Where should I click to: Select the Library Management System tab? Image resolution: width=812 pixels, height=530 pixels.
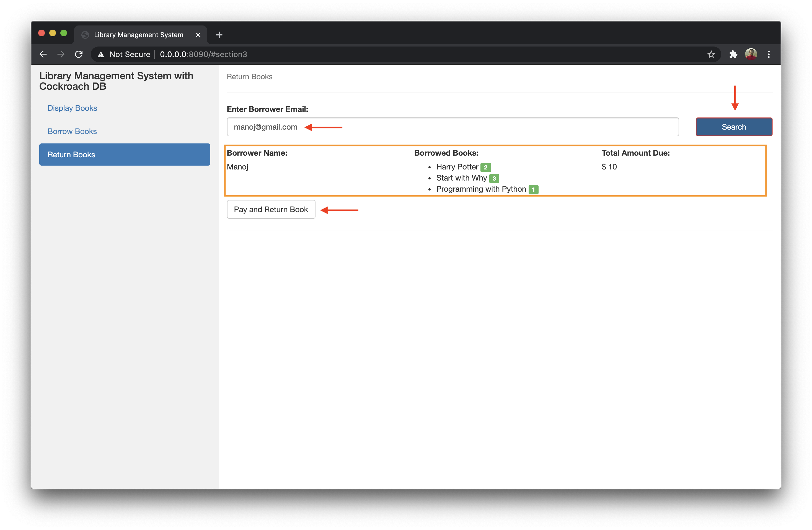pos(139,35)
